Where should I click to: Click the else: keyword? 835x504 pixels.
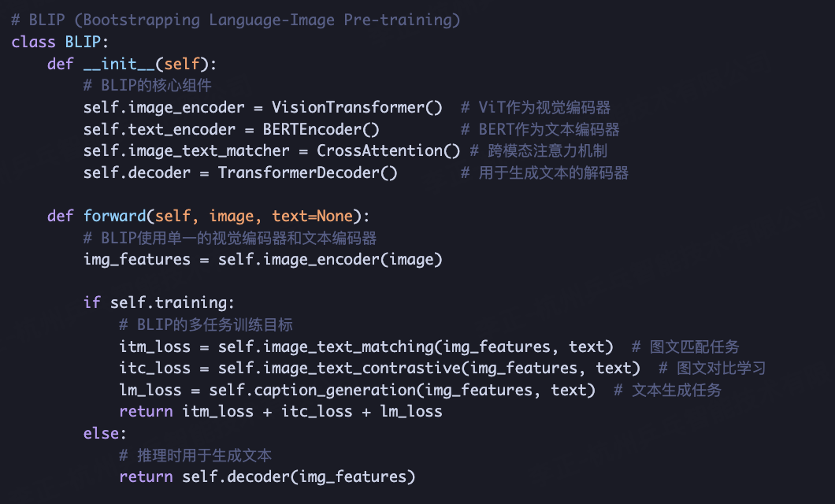click(105, 433)
